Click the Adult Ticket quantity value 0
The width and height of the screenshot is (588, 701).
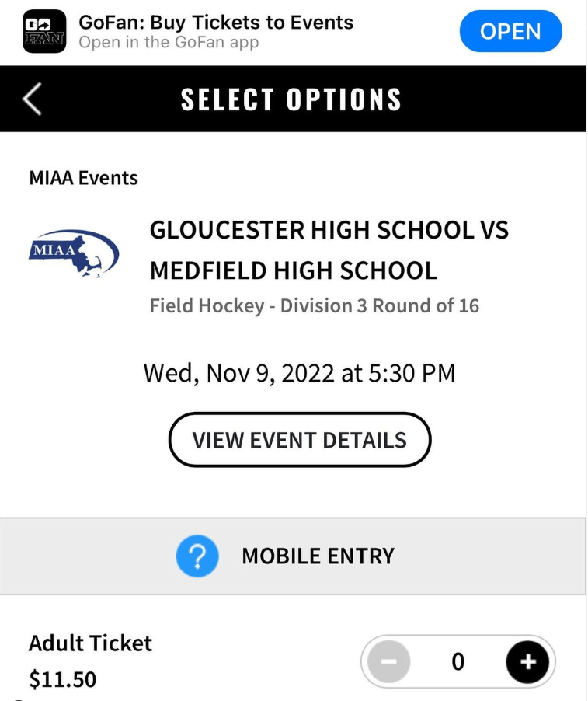[x=458, y=662]
